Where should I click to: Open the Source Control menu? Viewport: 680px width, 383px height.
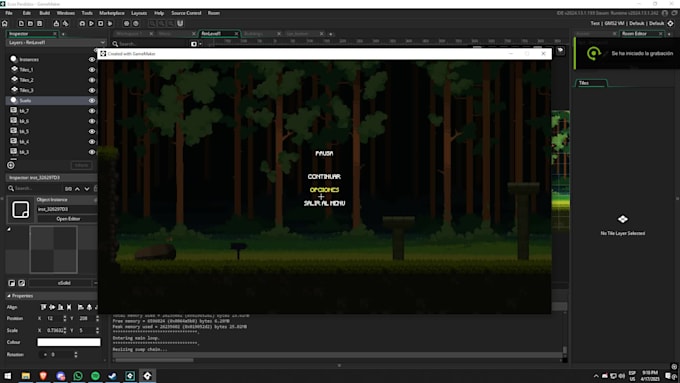[186, 13]
